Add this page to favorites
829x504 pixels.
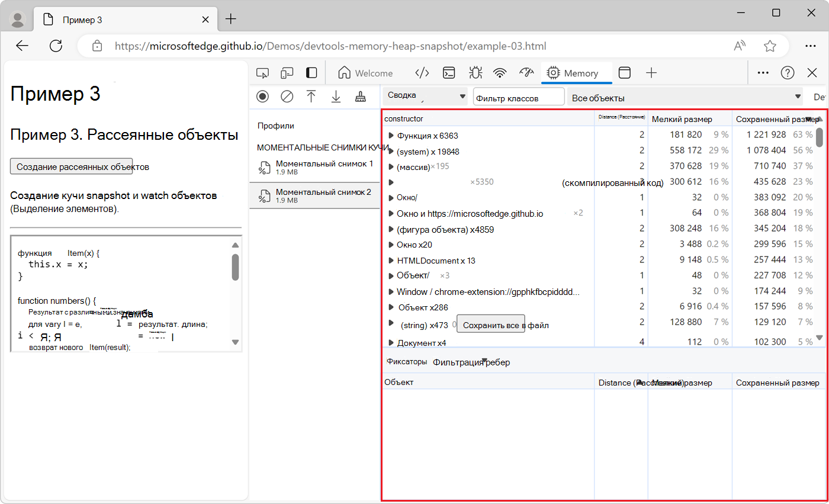(x=770, y=46)
